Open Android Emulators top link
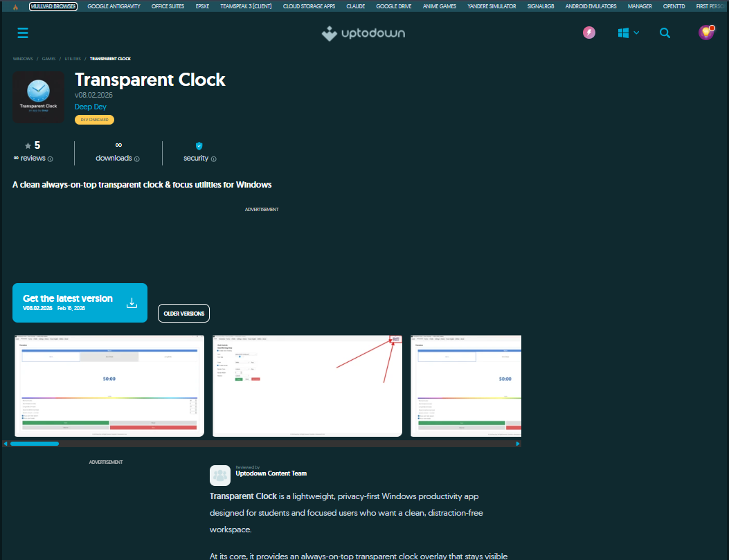 (591, 6)
